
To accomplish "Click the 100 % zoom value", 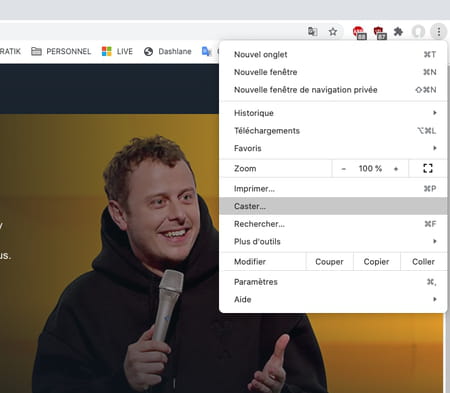I will (x=370, y=168).
